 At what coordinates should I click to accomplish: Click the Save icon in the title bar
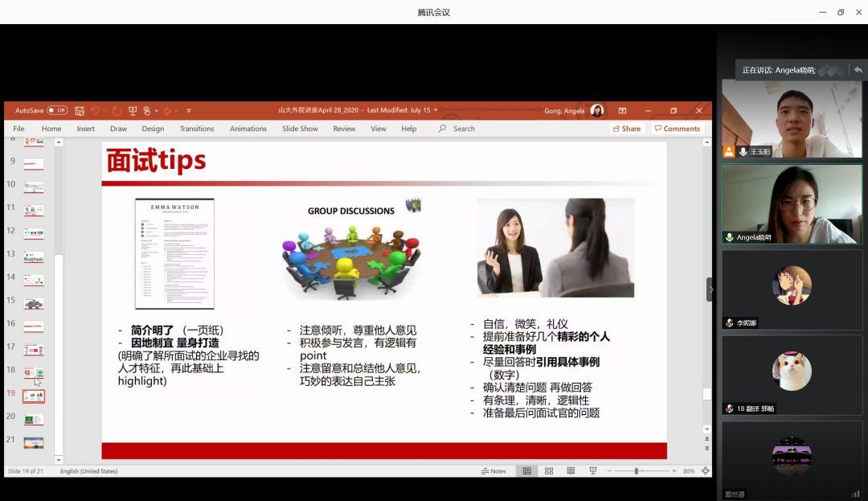coord(80,111)
